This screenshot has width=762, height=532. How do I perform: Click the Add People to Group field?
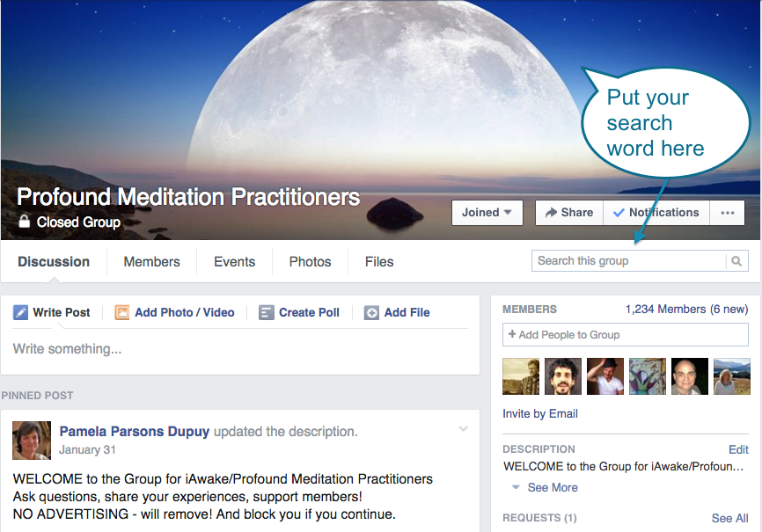pyautogui.click(x=626, y=335)
